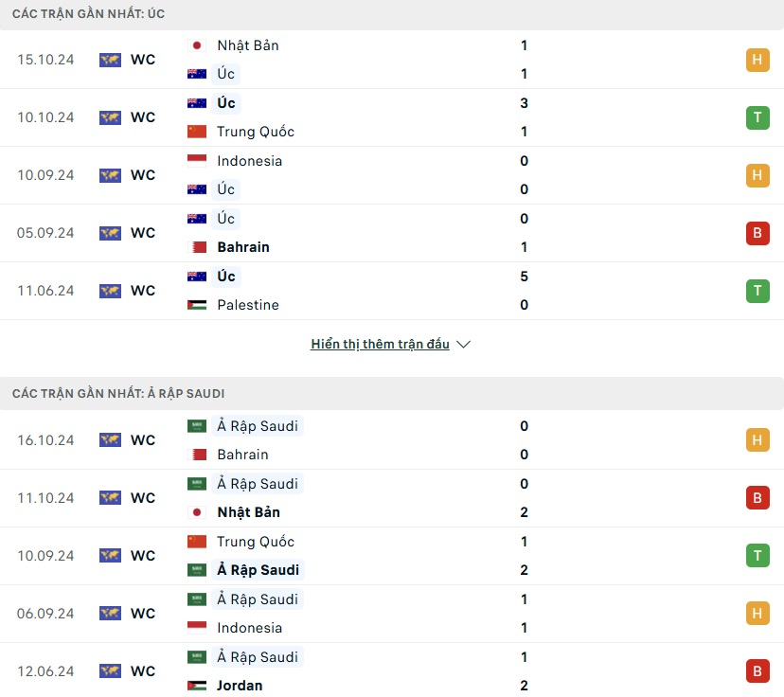Click the 'Các trận gần nhất: Ả Rập Saudi' header
The image size is (784, 697).
[x=118, y=394]
